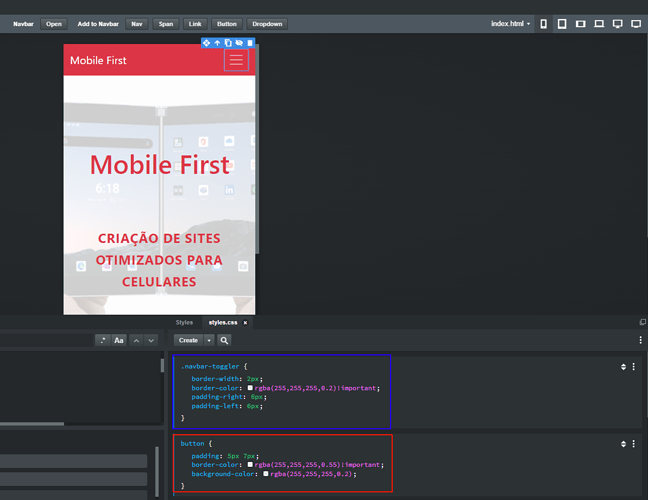Click the Create button
Viewport: 648px width, 500px height.
tap(188, 340)
